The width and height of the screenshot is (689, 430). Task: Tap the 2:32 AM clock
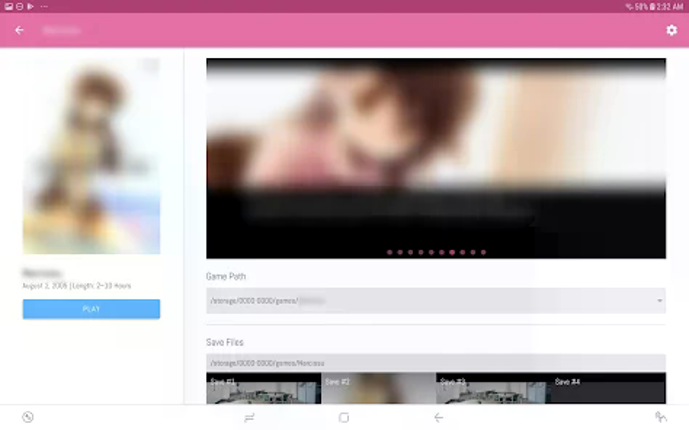pos(670,7)
